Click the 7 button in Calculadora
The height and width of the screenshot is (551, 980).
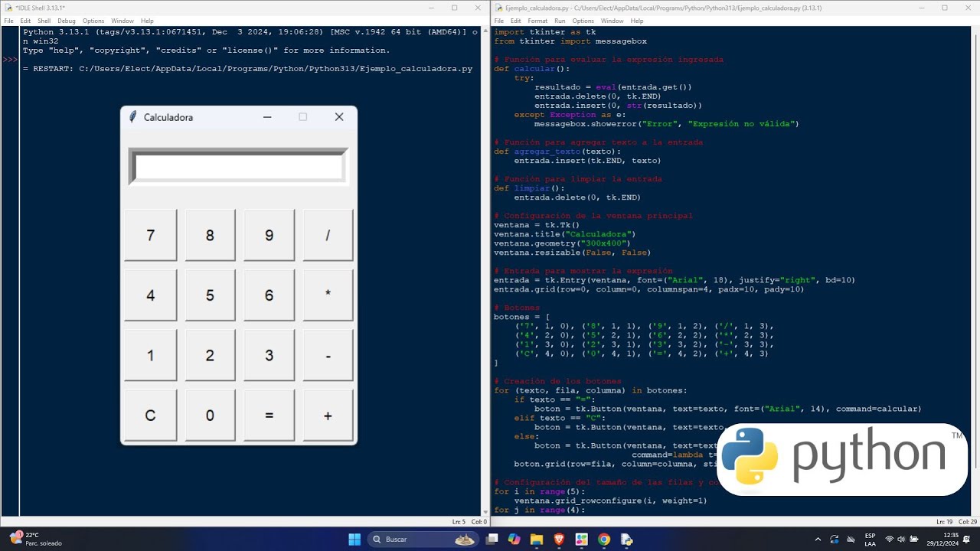151,235
